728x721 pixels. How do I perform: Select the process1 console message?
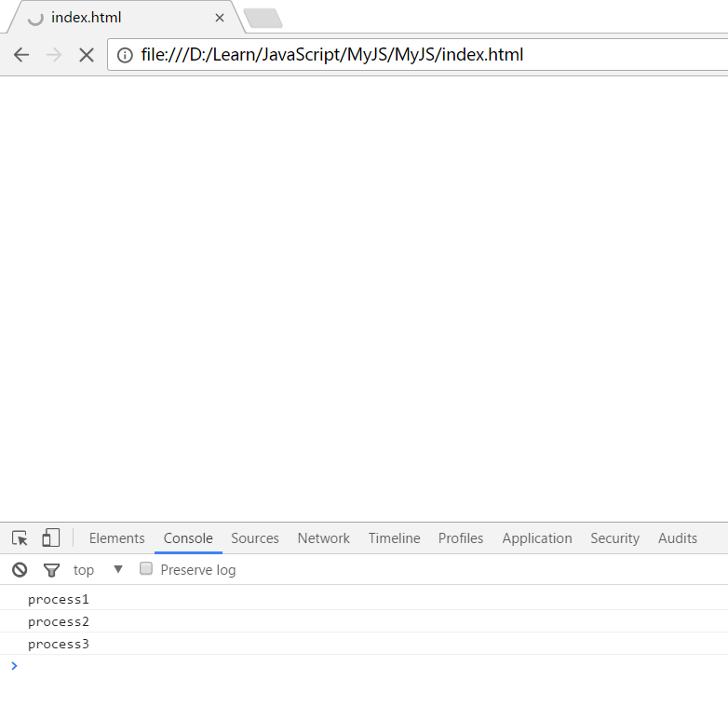coord(364,599)
